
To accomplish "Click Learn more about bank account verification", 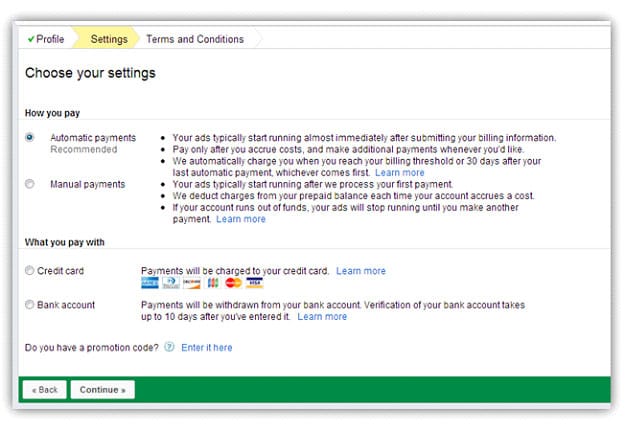I will point(322,316).
